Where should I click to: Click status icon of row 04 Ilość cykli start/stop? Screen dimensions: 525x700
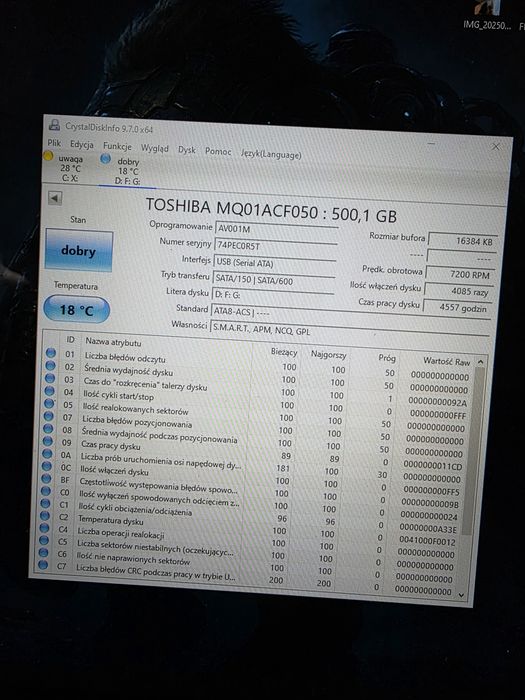pos(50,391)
